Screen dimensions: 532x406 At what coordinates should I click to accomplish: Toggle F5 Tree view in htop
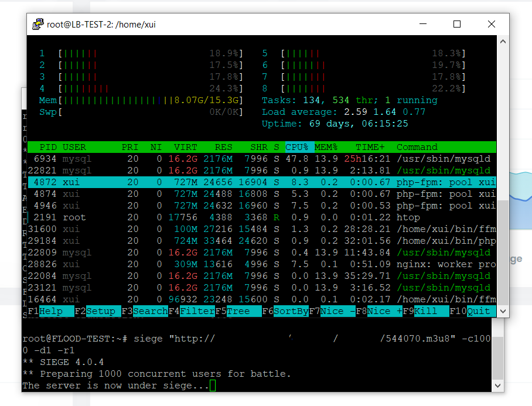click(x=238, y=311)
